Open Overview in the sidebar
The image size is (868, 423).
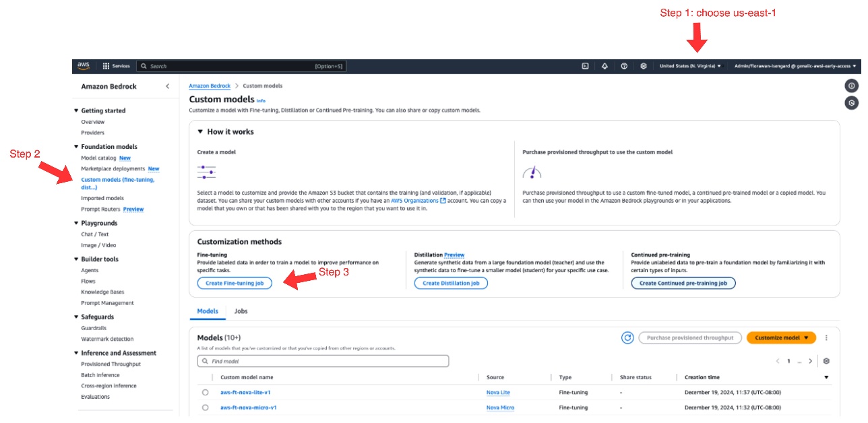pos(93,122)
